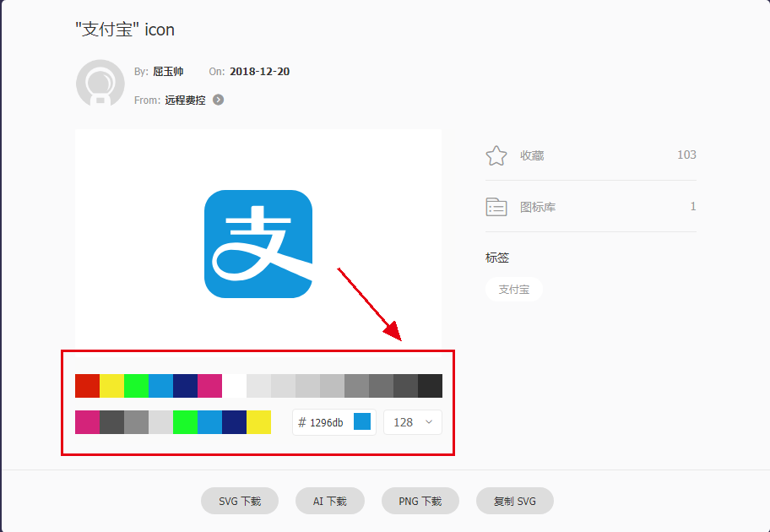Select the red color swatch
Viewport: 770px width, 532px height.
[x=87, y=385]
